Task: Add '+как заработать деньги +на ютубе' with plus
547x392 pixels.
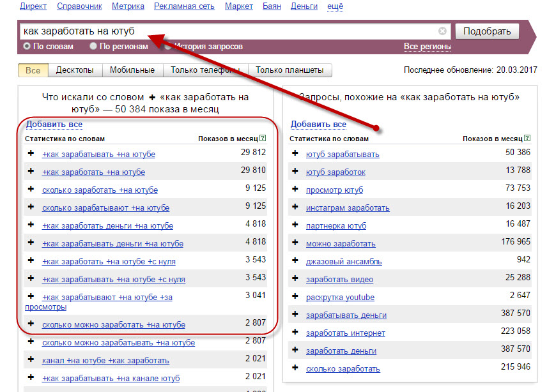Action: coord(31,224)
